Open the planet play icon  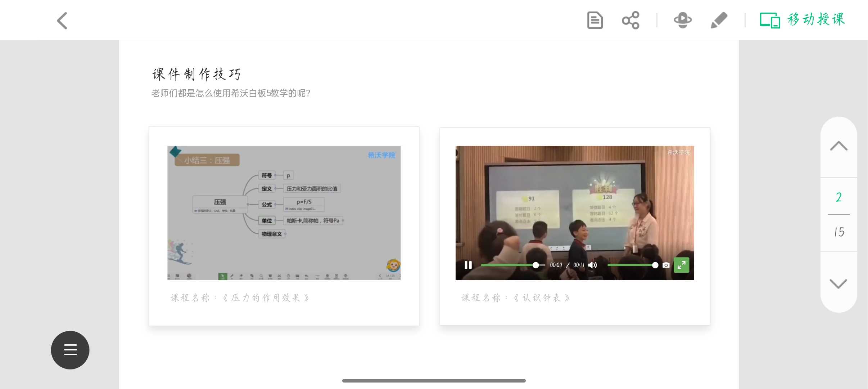pyautogui.click(x=683, y=20)
